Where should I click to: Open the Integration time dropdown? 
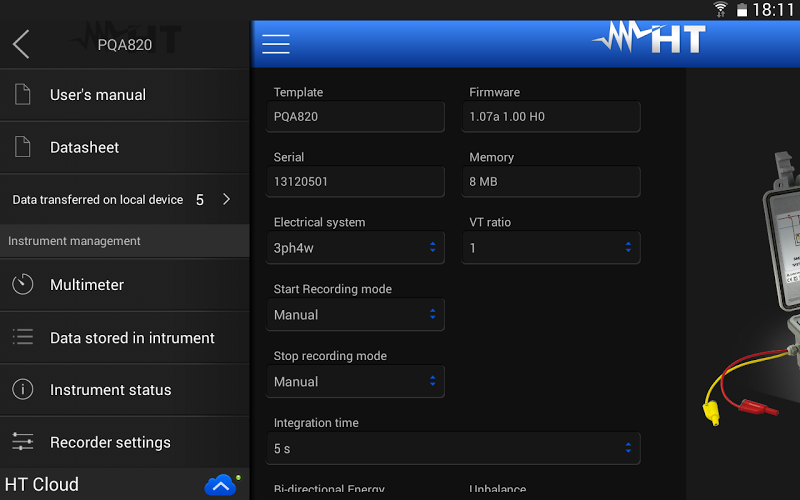click(x=453, y=448)
